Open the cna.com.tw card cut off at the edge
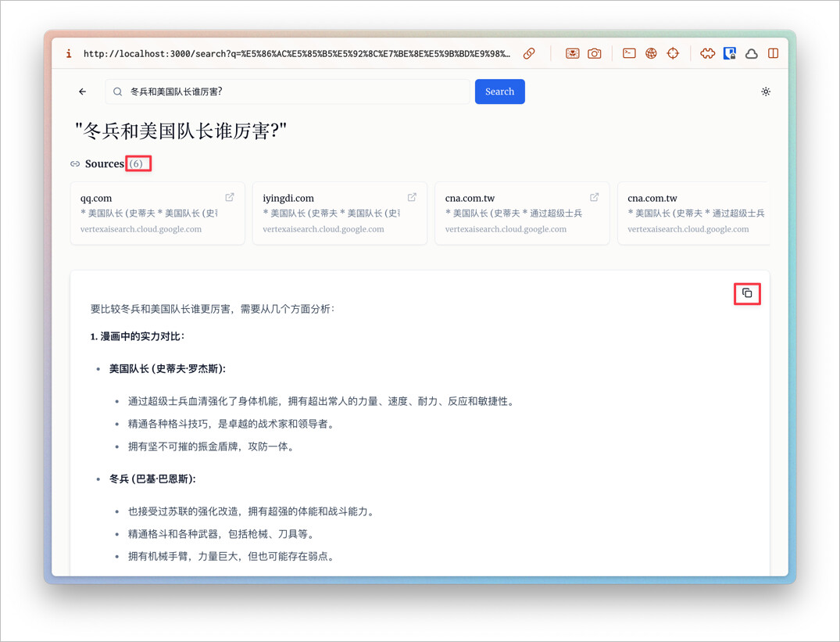This screenshot has width=840, height=642. coord(695,213)
